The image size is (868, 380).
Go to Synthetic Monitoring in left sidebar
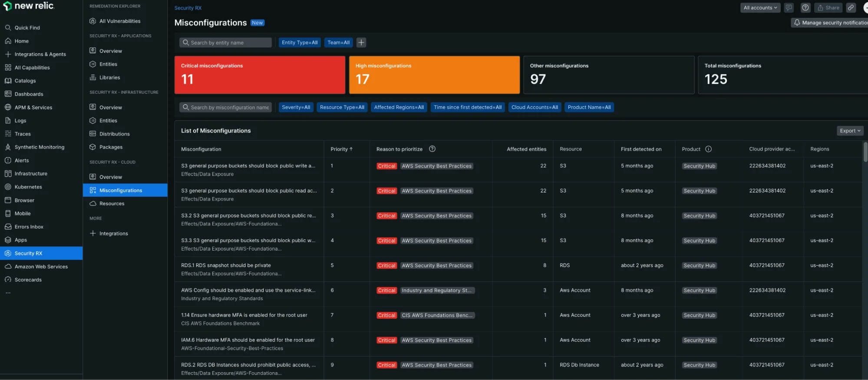coord(39,147)
